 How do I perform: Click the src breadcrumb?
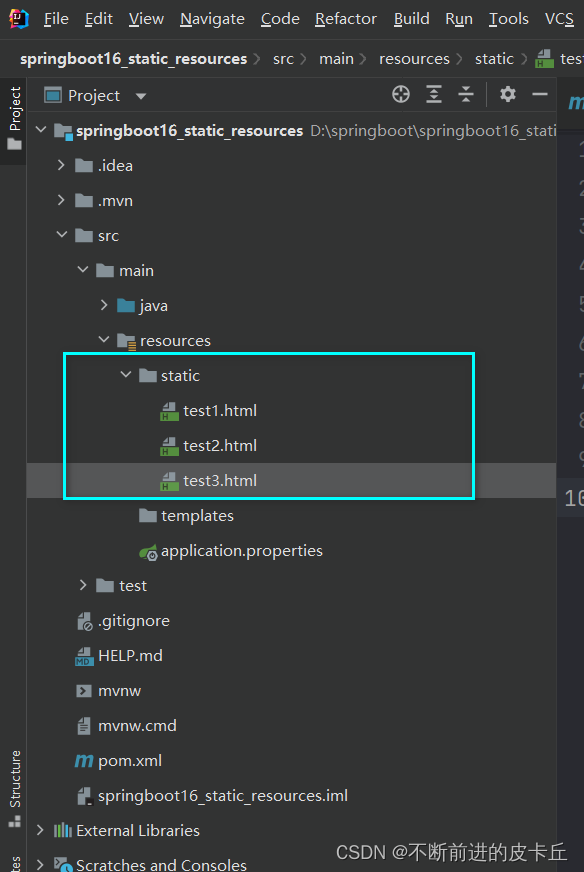point(283,59)
